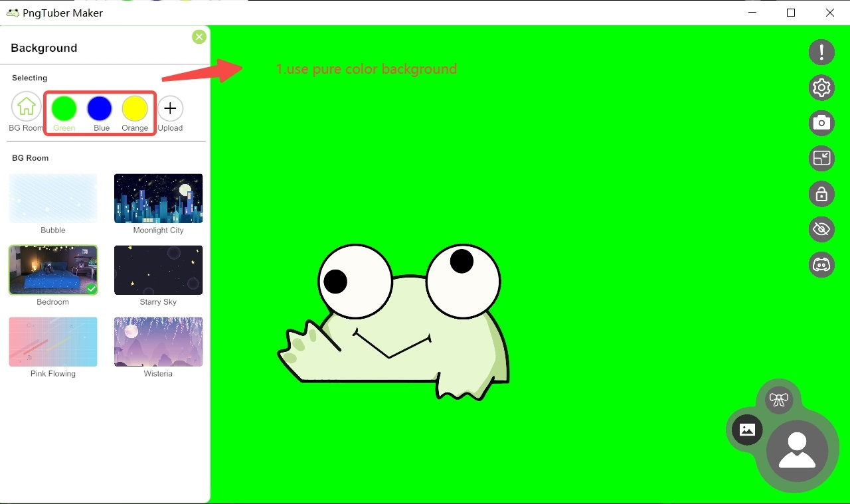Open the settings gear on the right sidebar
The height and width of the screenshot is (504, 850).
coord(821,88)
